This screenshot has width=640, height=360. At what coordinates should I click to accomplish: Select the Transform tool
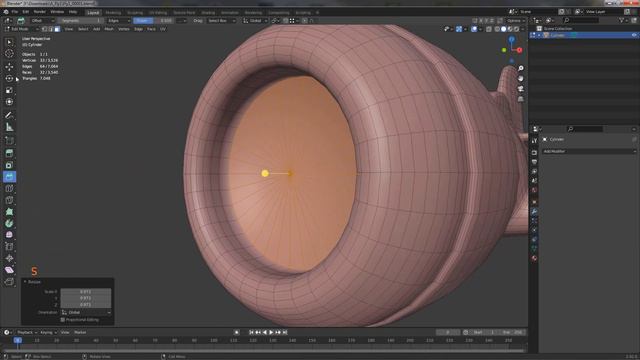[9, 102]
